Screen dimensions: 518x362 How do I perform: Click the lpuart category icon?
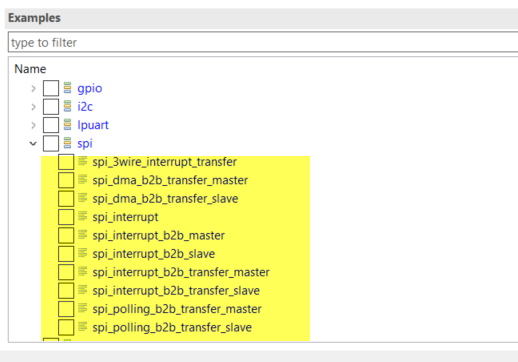(x=67, y=125)
